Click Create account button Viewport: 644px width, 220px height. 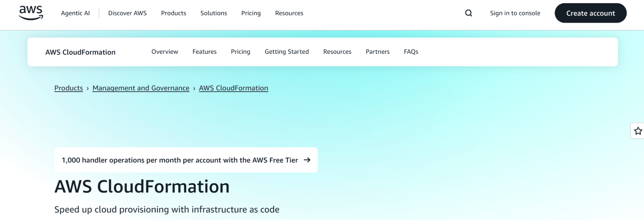591,13
